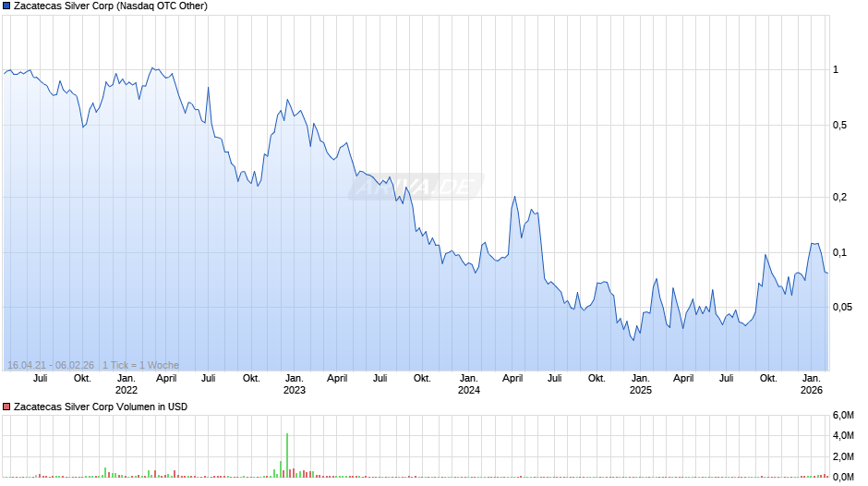Click the '2022' year label on time axis
The image size is (868, 486).
click(x=127, y=390)
